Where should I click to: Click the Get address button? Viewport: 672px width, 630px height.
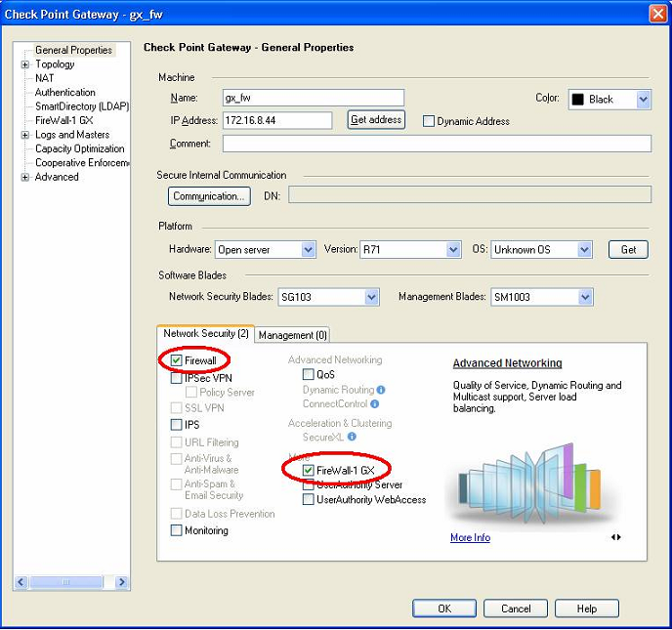click(376, 119)
